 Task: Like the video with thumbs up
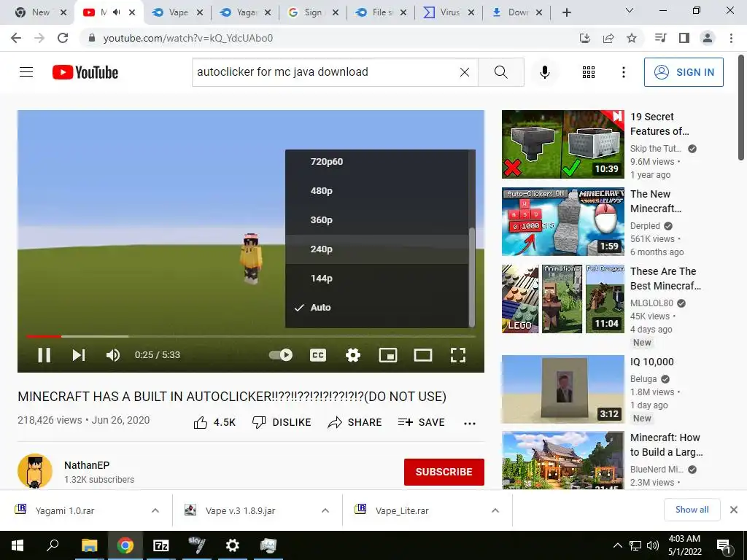click(x=214, y=422)
